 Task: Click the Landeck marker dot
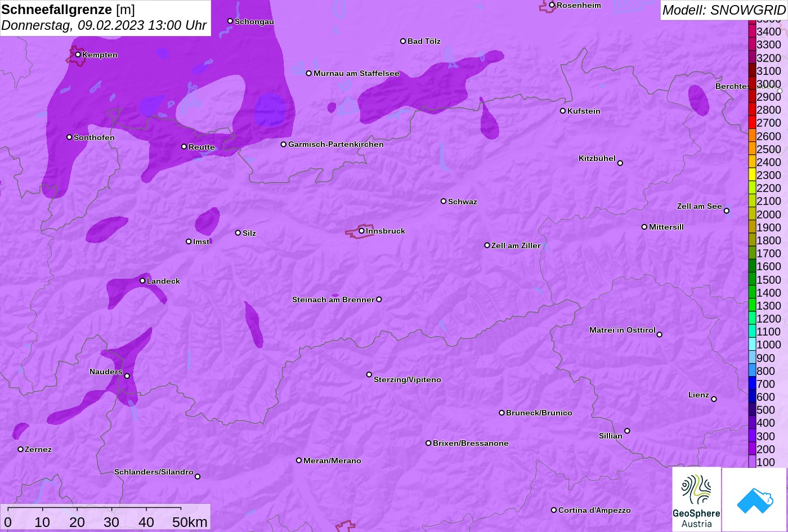[x=142, y=280]
